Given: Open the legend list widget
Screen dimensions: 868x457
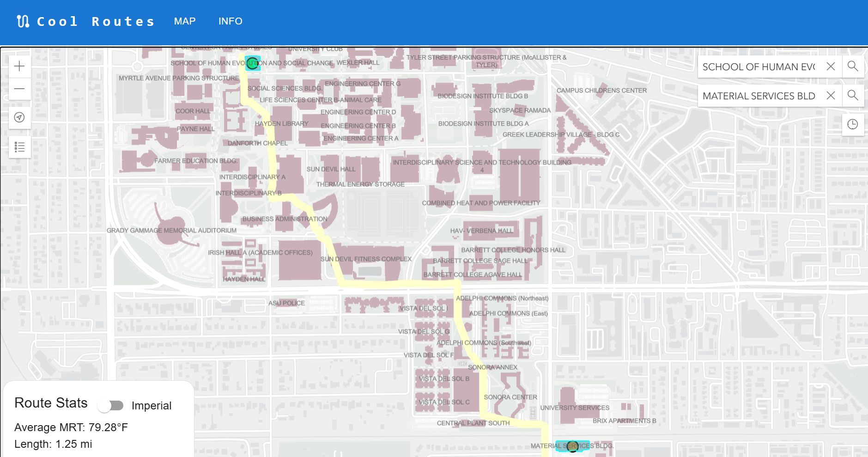Looking at the screenshot, I should tap(19, 147).
